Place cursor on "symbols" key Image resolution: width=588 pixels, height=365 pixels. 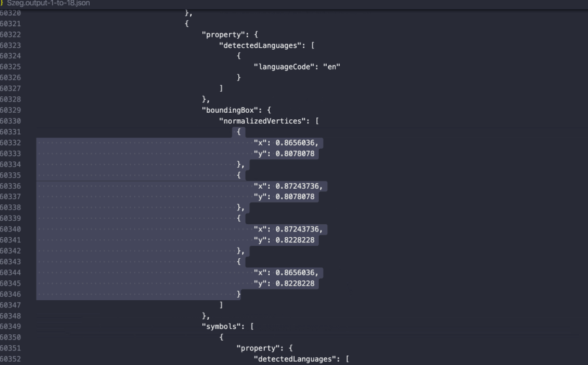click(221, 326)
